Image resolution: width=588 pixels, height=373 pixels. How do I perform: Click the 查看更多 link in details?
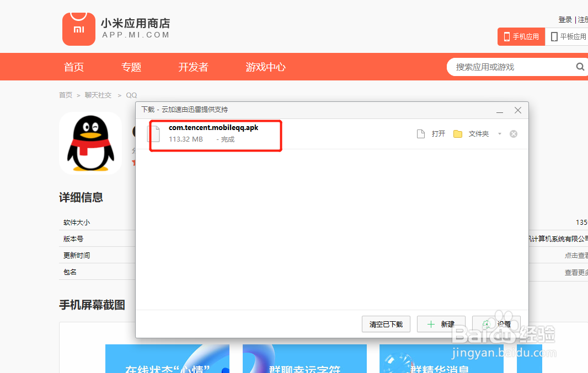click(576, 273)
